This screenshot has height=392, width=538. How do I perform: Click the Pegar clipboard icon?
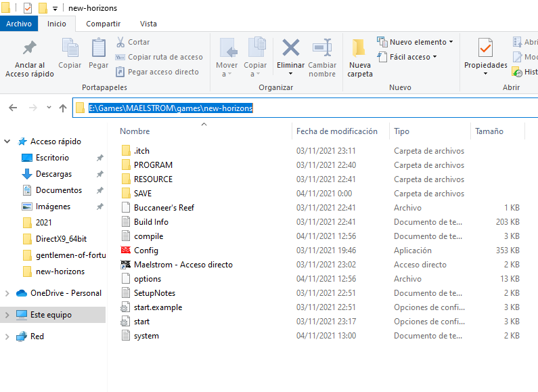[98, 47]
